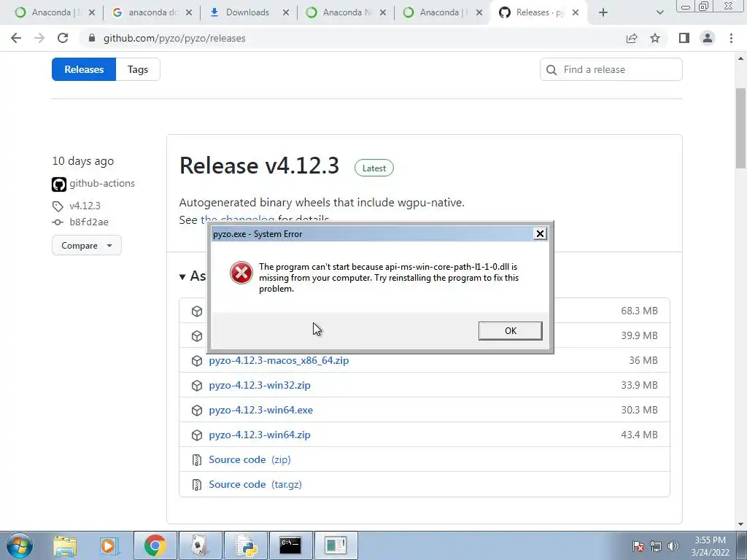This screenshot has width=747, height=560.
Task: Click the Action Center flag icon
Action: click(x=638, y=546)
